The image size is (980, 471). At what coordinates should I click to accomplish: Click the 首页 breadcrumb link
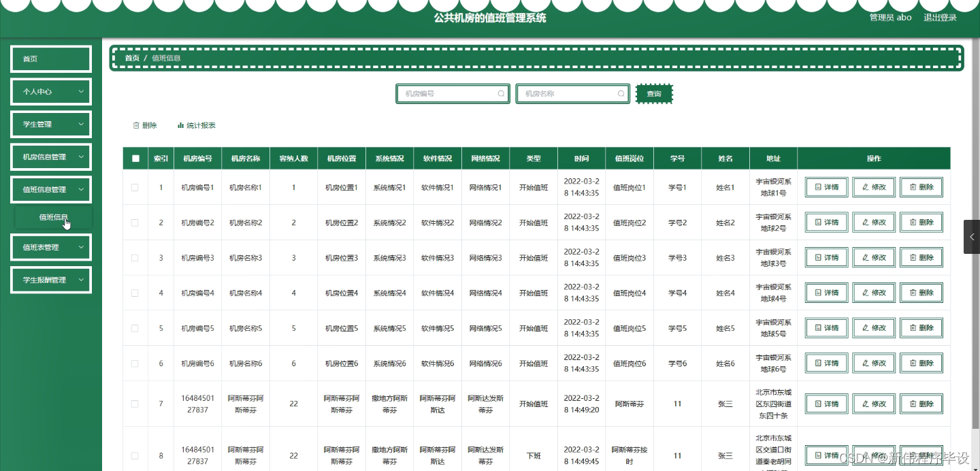point(132,58)
